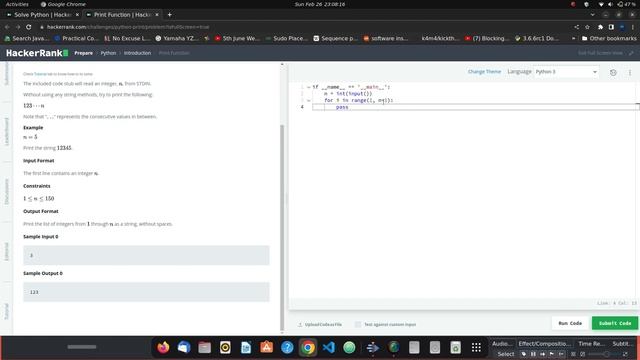Go forward with the browser forward arrow
The image size is (640, 360).
18,27
